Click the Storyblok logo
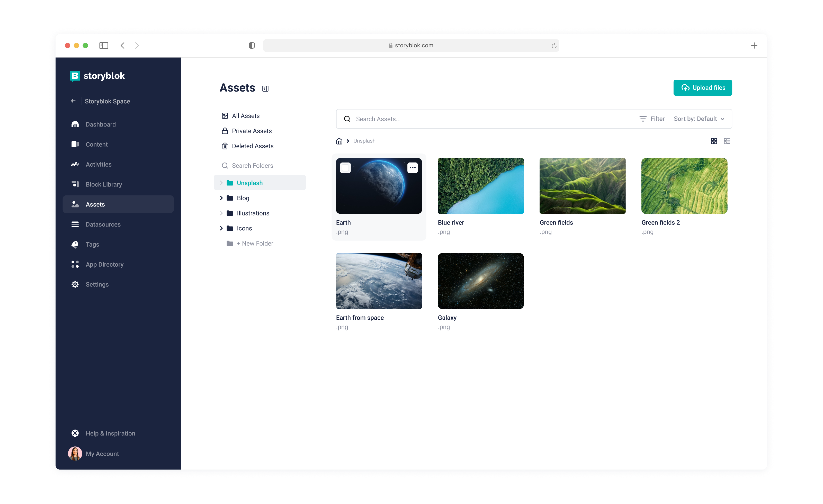This screenshot has width=823, height=504. 97,76
